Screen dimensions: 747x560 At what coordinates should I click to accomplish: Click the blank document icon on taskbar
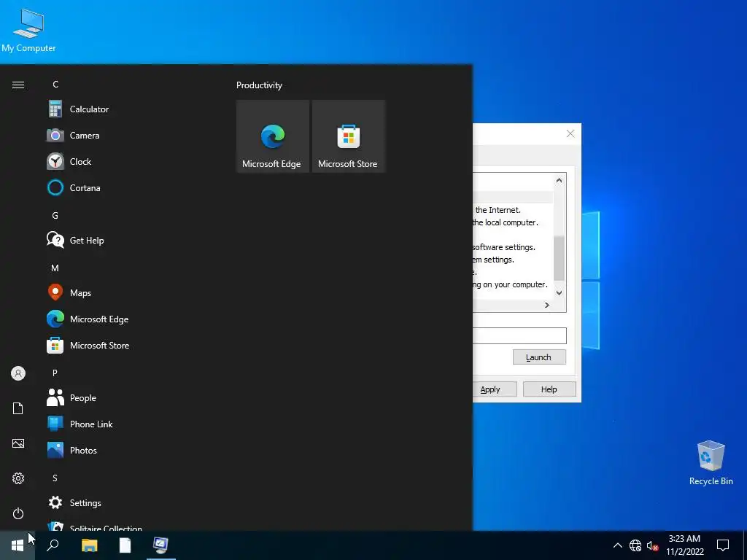pyautogui.click(x=125, y=545)
